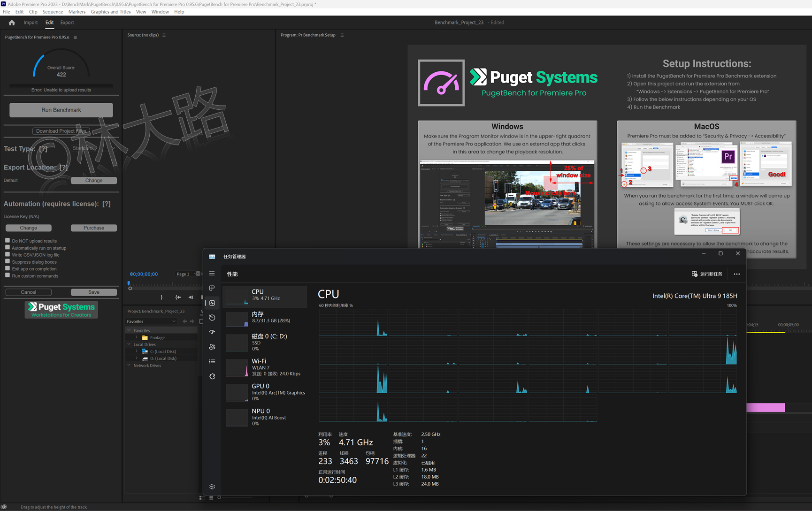The width and height of the screenshot is (812, 511).
Task: Open the Markers menu
Action: [77, 12]
